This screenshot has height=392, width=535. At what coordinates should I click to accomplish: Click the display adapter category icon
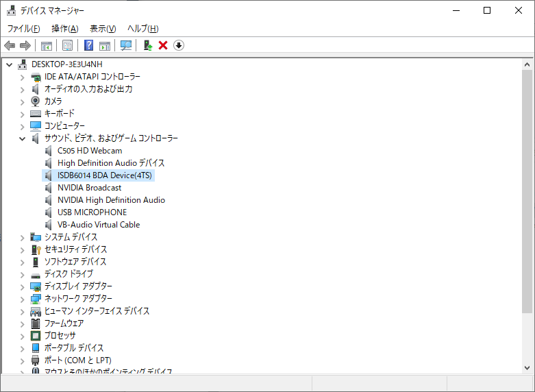point(36,286)
